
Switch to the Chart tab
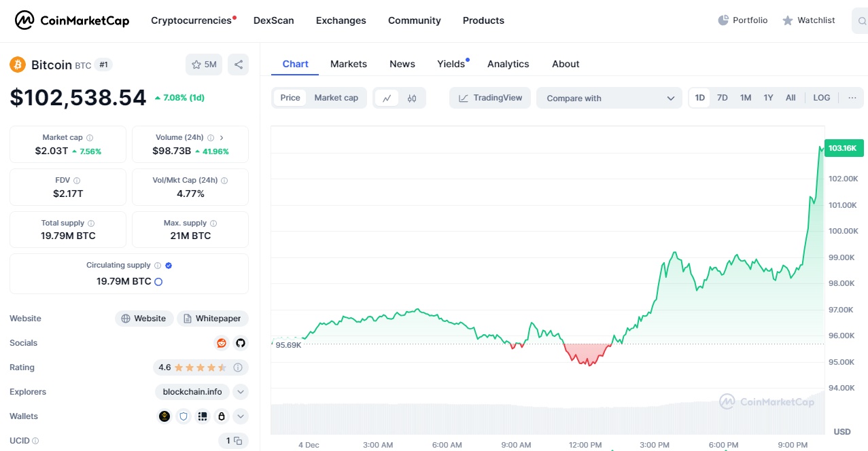tap(296, 64)
